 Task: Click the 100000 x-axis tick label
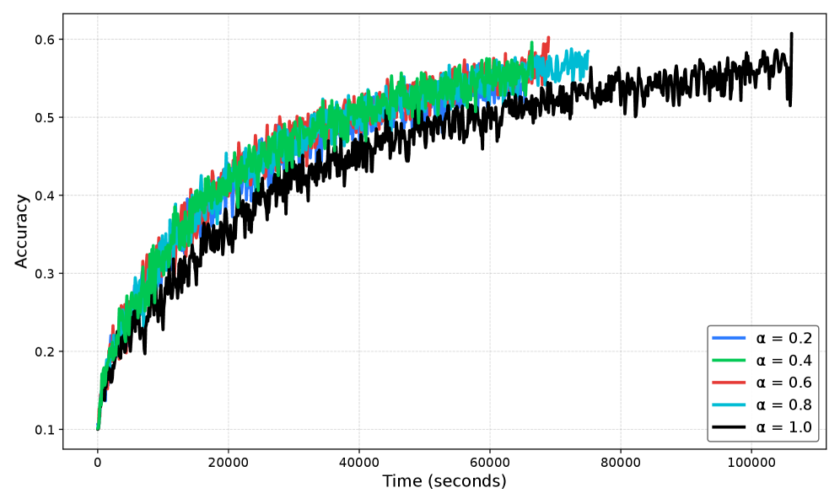751,462
